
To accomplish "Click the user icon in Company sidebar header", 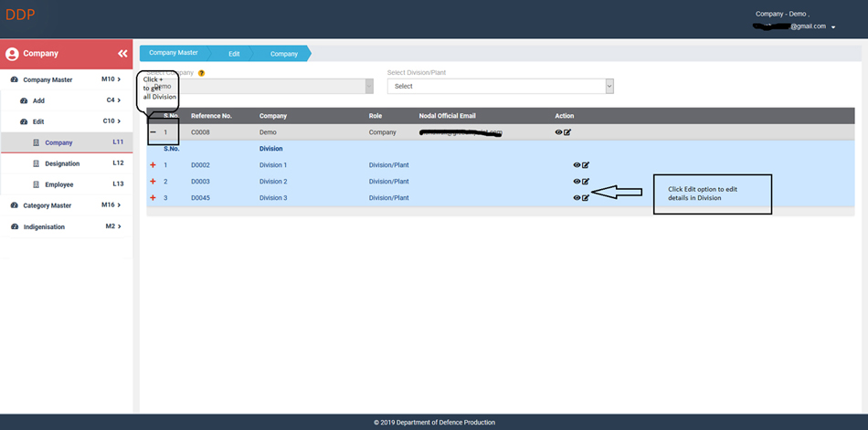I will (x=13, y=54).
